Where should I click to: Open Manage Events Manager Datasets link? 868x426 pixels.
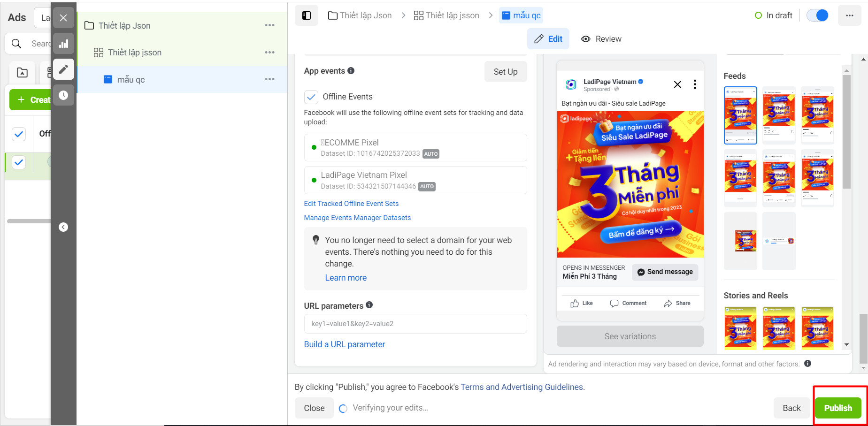point(357,218)
